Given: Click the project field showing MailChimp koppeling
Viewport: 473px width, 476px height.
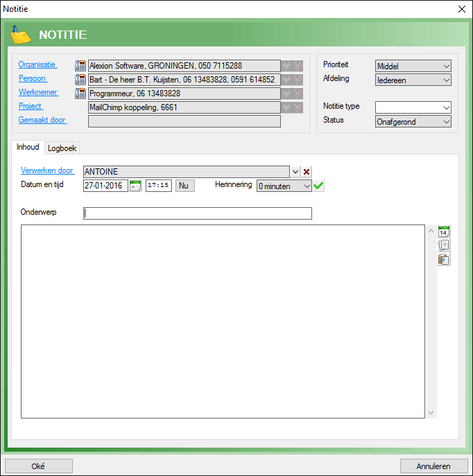Looking at the screenshot, I should point(184,107).
